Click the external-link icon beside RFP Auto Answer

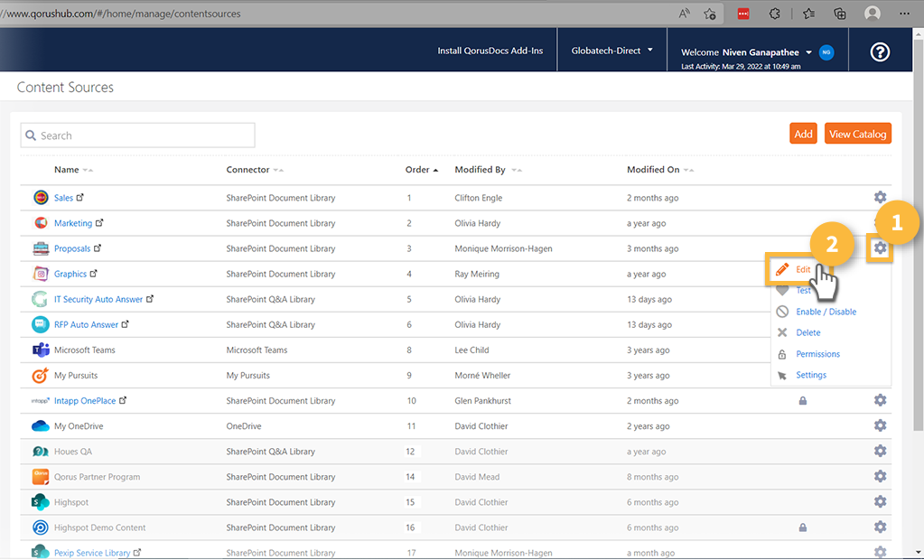point(126,324)
